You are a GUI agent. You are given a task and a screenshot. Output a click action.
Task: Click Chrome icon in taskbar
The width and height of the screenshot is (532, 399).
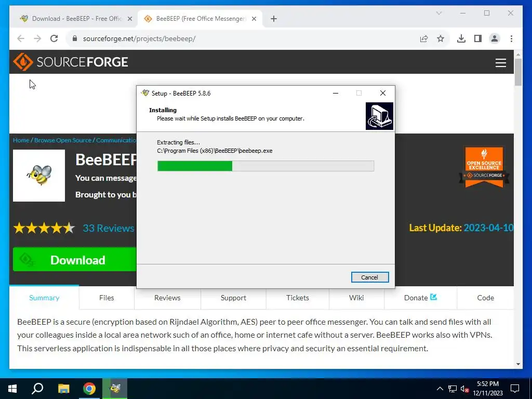(89, 389)
